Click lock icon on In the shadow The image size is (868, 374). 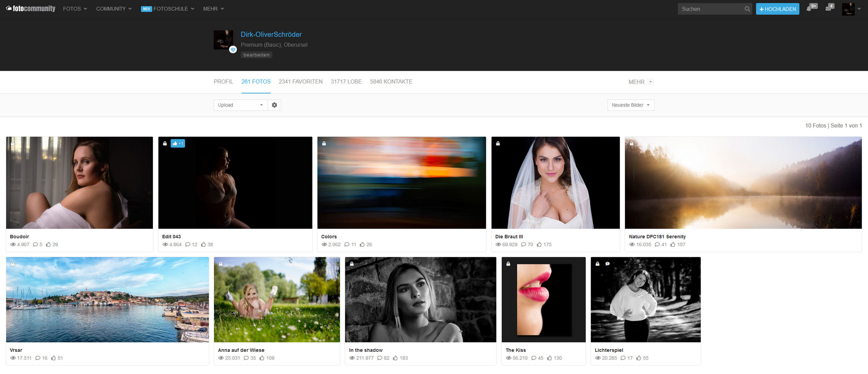[351, 264]
